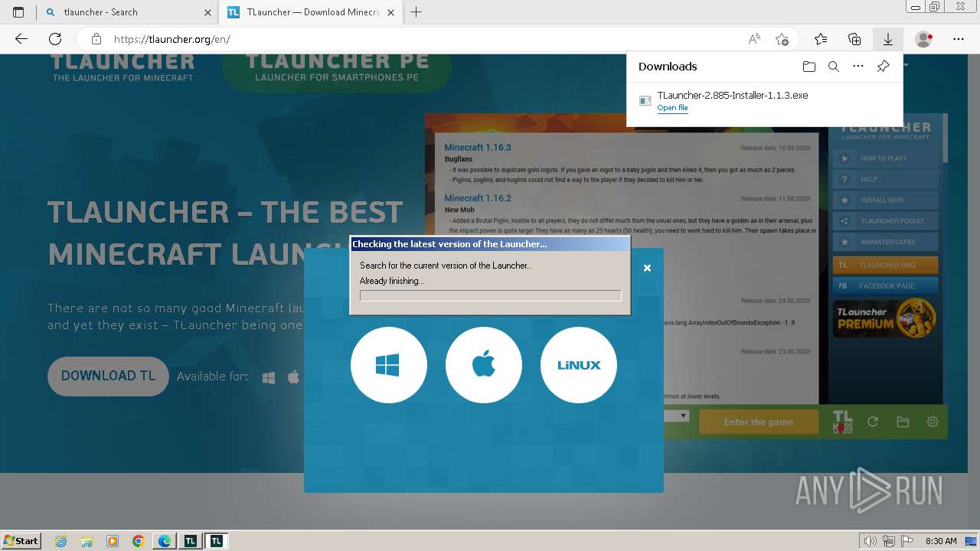Click Checking the latest version title bar
The height and width of the screenshot is (551, 980).
point(490,244)
